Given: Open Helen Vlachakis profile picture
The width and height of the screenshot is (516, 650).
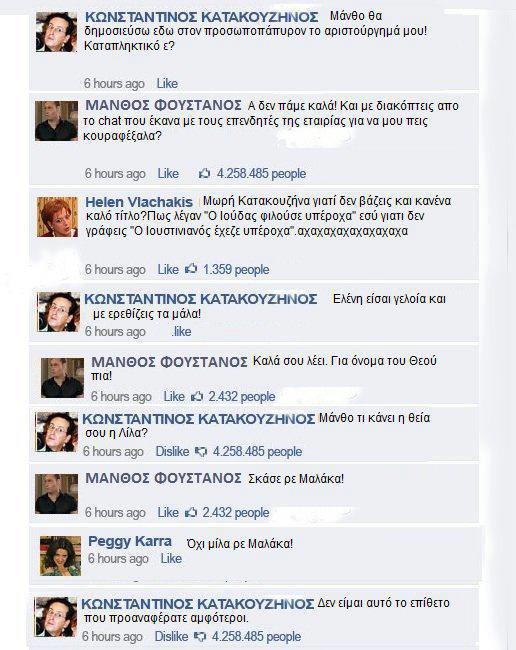Looking at the screenshot, I should point(57,217).
